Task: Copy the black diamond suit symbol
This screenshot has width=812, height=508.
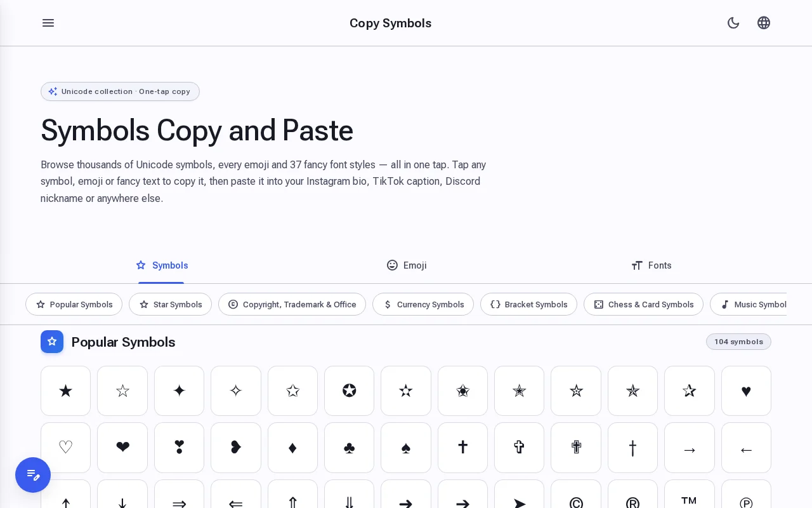Action: click(292, 448)
